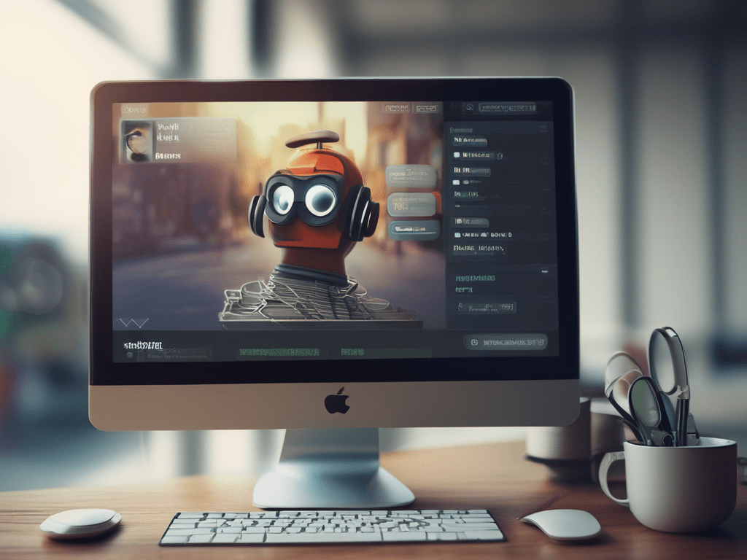This screenshot has height=560, width=747.
Task: Open the middle pill overlay next to the robot's headphones
Action: tap(412, 204)
